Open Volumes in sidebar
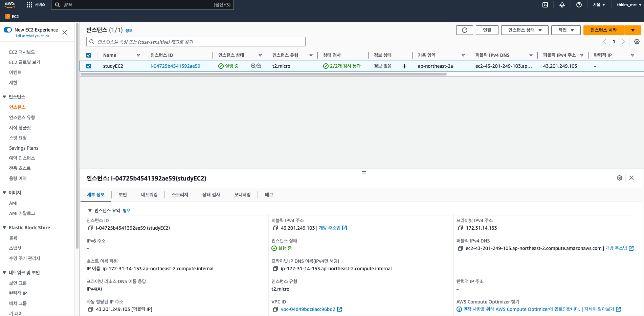This screenshot has width=644, height=316. [13, 238]
